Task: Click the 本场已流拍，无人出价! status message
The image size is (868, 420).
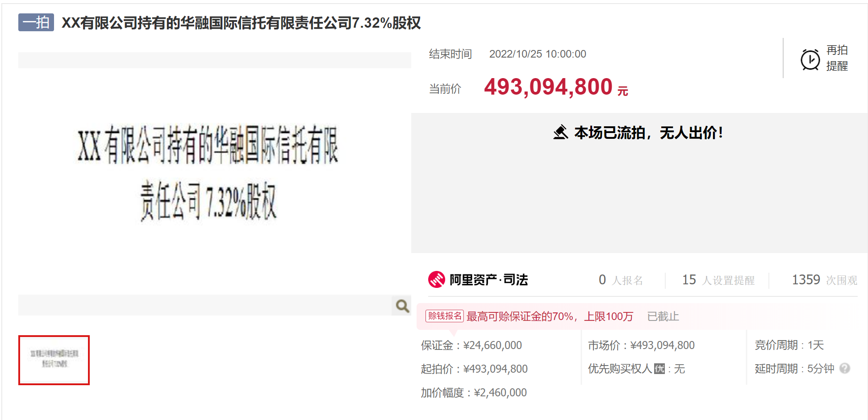Action: point(648,133)
